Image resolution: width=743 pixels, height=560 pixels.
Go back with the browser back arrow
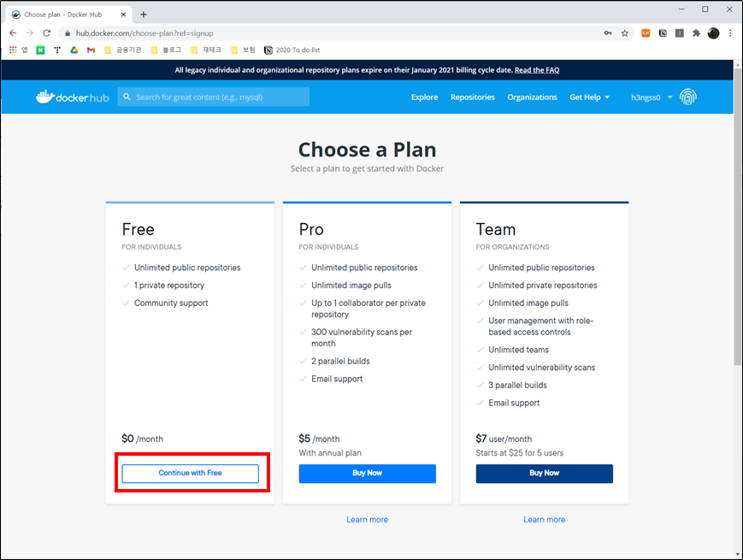click(x=13, y=33)
